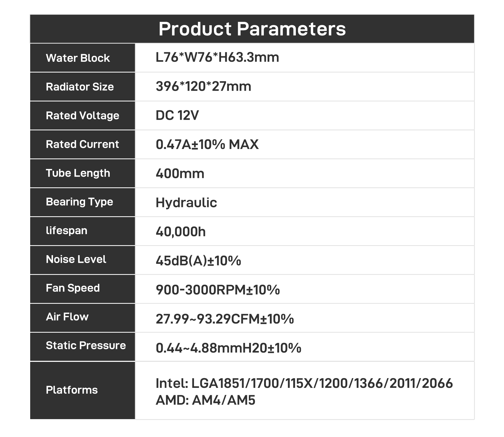Click the L76*W76*H63.3mm dimension value
The width and height of the screenshot is (504, 437).
click(217, 57)
